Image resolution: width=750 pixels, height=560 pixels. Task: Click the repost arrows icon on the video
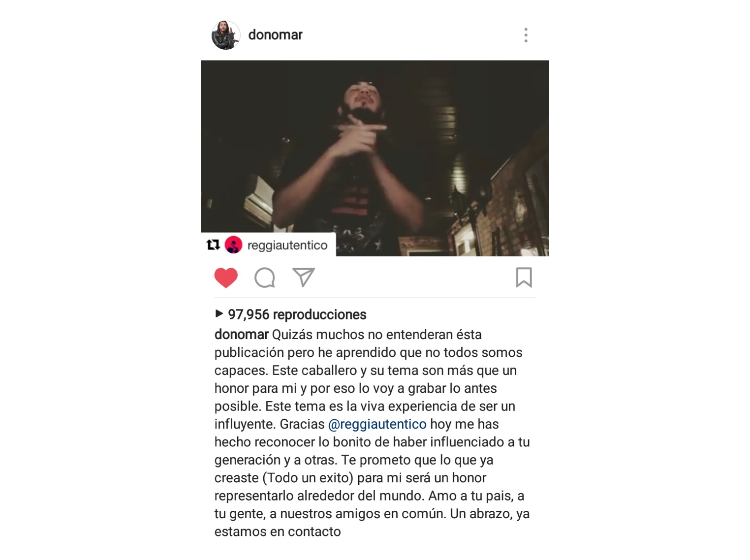213,245
